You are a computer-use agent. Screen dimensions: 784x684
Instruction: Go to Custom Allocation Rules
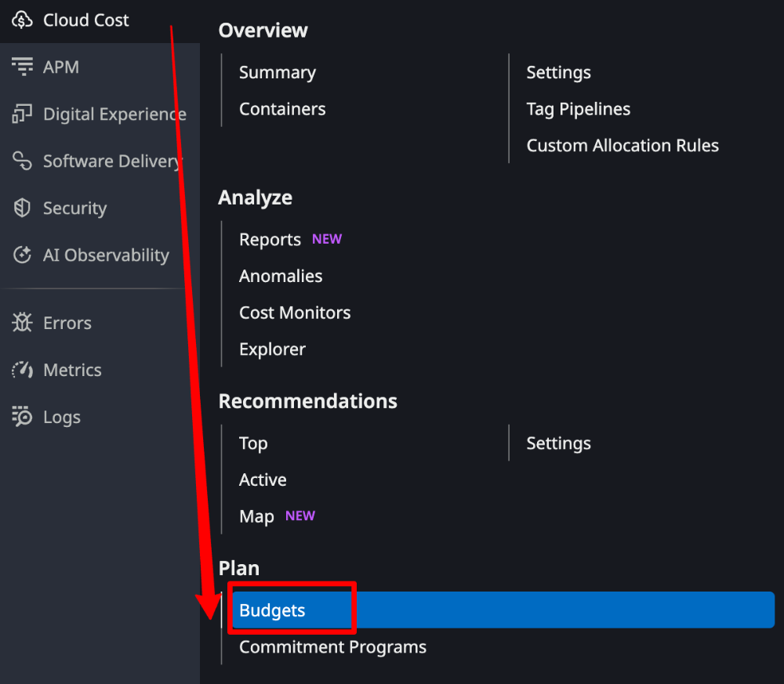pyautogui.click(x=622, y=146)
